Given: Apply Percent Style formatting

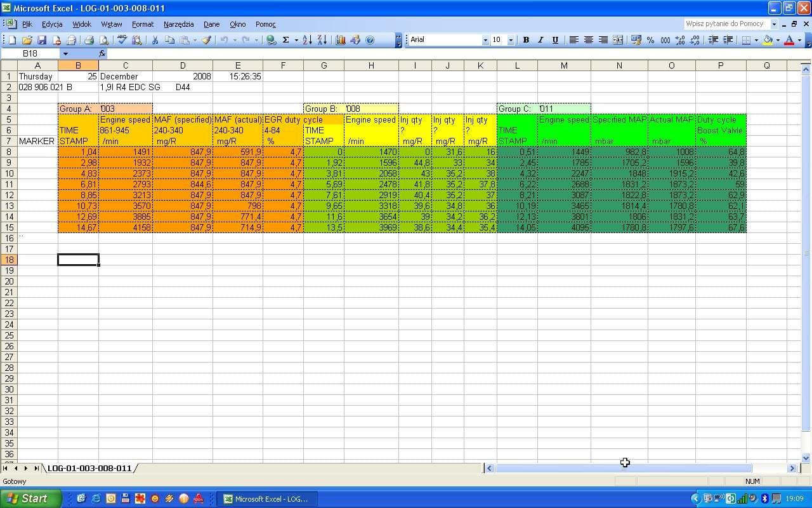Looking at the screenshot, I should 650,40.
